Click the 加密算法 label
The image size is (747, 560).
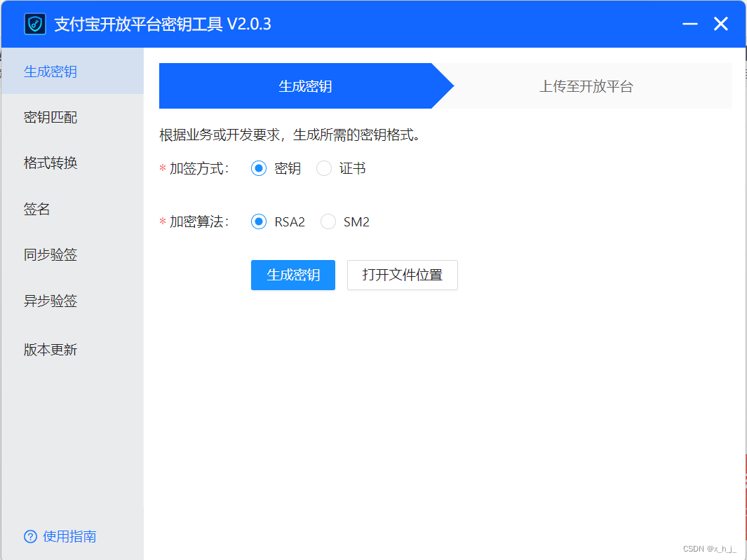point(199,222)
